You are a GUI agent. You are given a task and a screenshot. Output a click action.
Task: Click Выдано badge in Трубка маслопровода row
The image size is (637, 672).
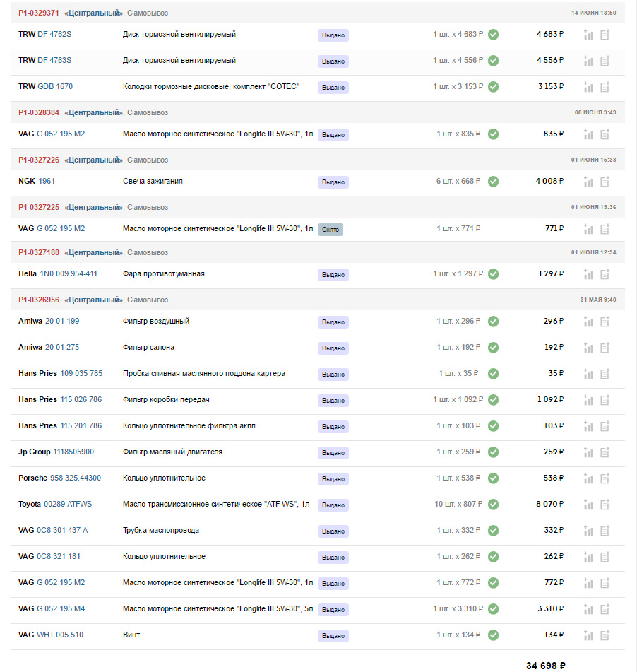333,531
